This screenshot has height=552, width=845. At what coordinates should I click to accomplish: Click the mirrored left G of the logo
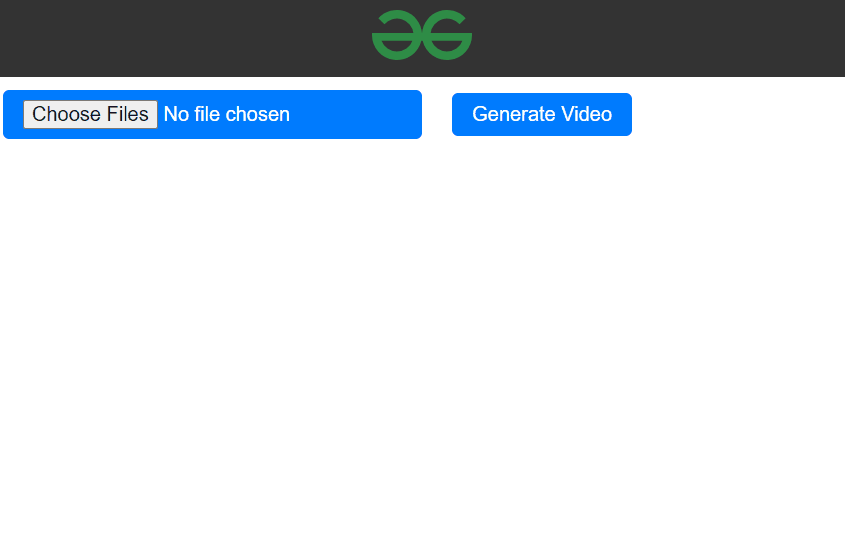[397, 35]
